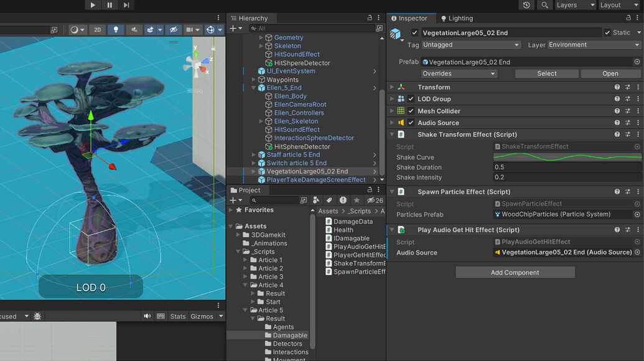Open the Tag dropdown showing Untagged

point(471,45)
